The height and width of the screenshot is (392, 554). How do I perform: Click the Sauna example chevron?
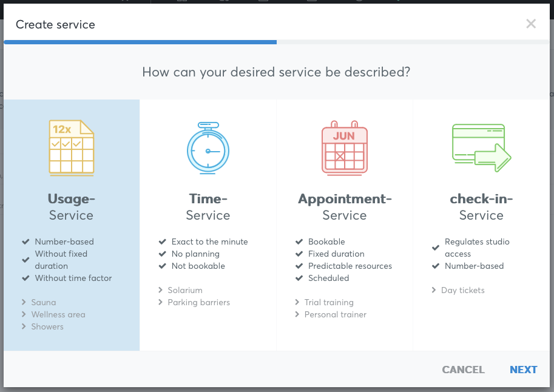[x=24, y=302]
